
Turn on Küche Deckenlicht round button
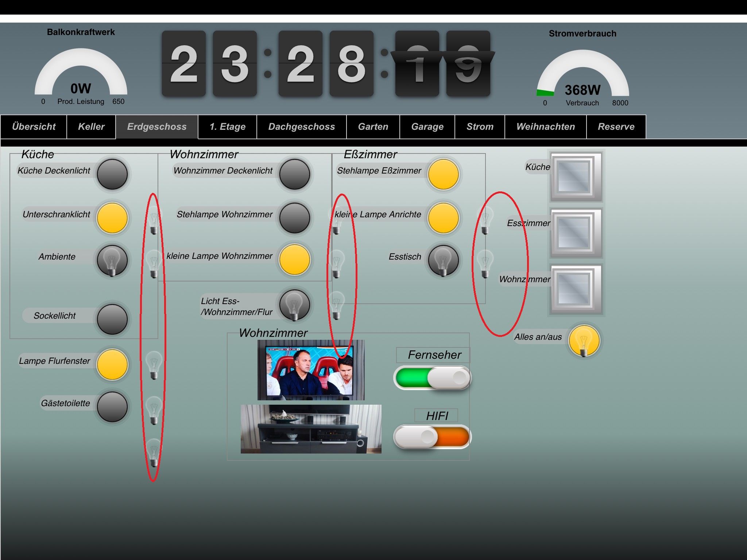[112, 174]
